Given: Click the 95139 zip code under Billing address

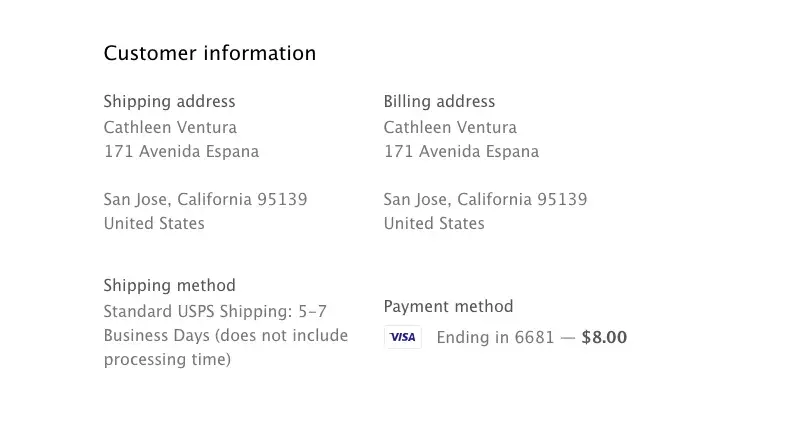Looking at the screenshot, I should [x=562, y=199].
